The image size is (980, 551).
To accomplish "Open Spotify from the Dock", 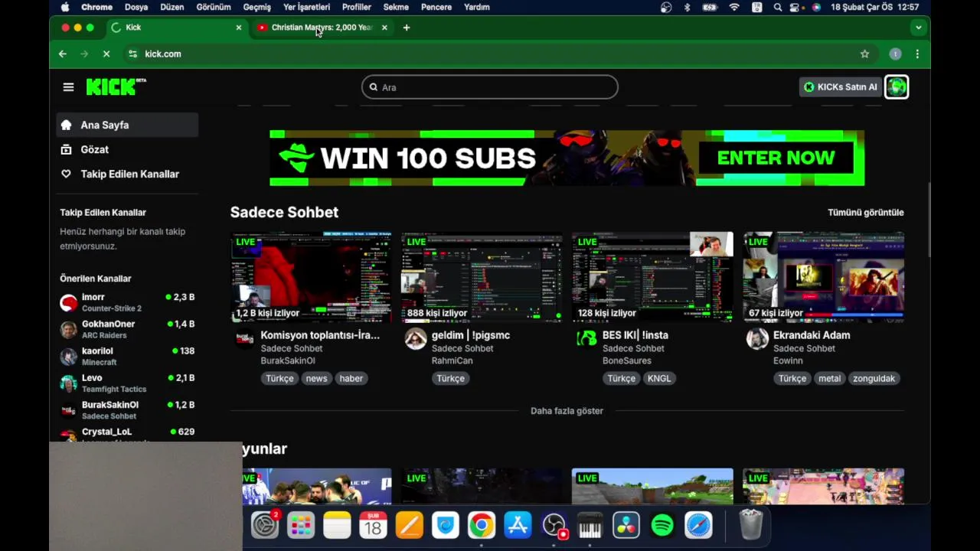I will click(x=662, y=526).
